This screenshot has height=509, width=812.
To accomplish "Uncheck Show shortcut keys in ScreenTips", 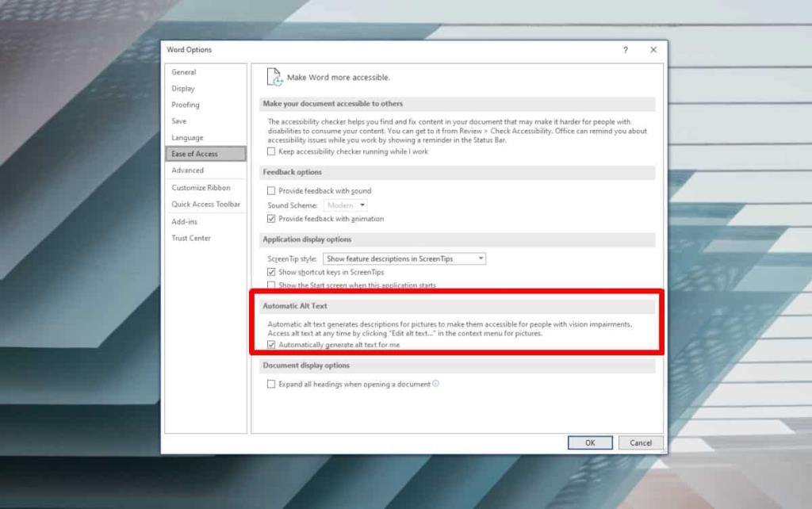I will [270, 270].
